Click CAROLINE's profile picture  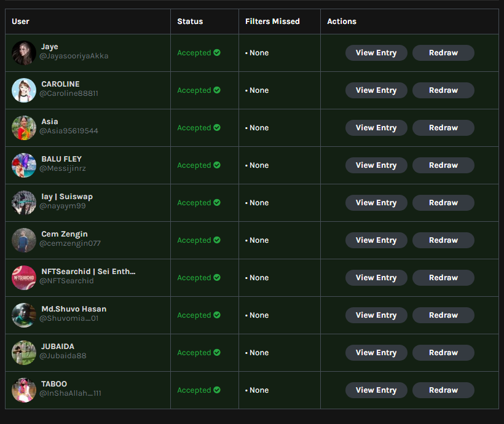24,90
